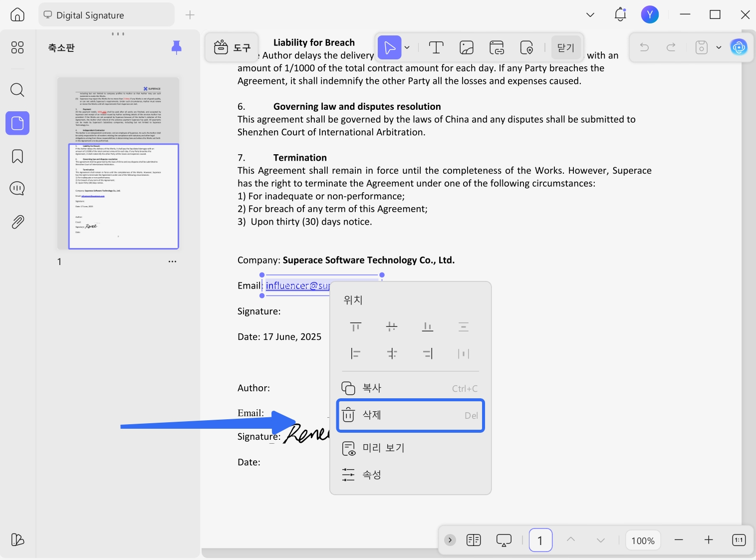The width and height of the screenshot is (756, 560).
Task: Open the attachments paperclip panel
Action: [x=17, y=222]
